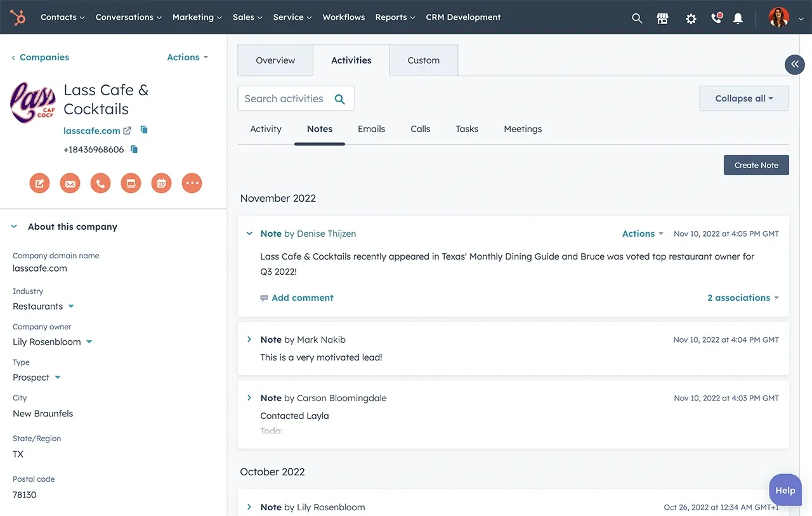Open the Collapse all dropdown
The height and width of the screenshot is (516, 812).
[743, 98]
